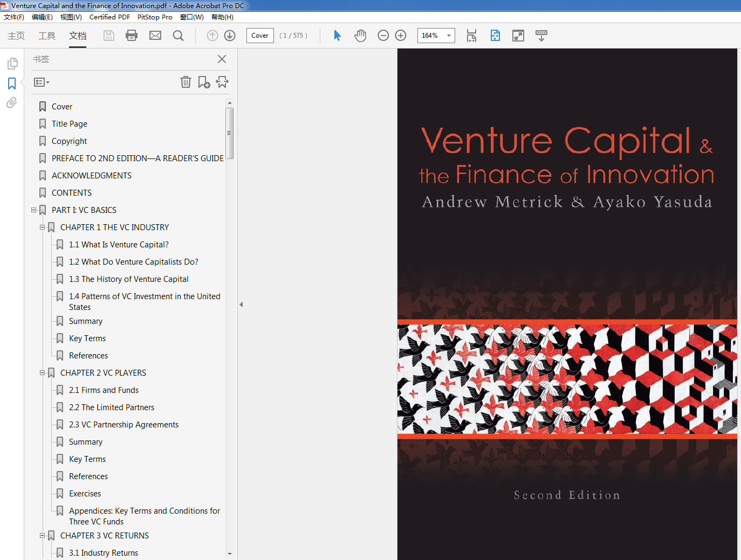Select 2.3 VC Partnership Agreements bookmark
The width and height of the screenshot is (741, 560).
coord(123,425)
